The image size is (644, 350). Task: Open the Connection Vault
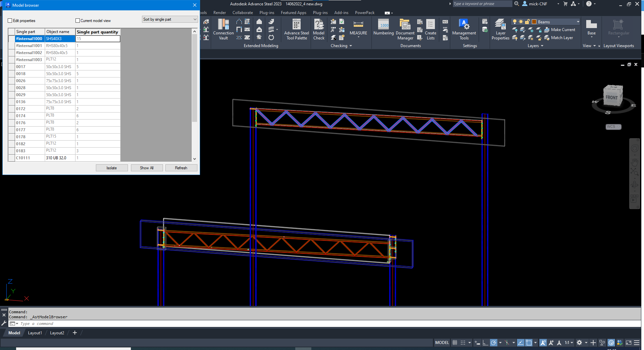(223, 29)
